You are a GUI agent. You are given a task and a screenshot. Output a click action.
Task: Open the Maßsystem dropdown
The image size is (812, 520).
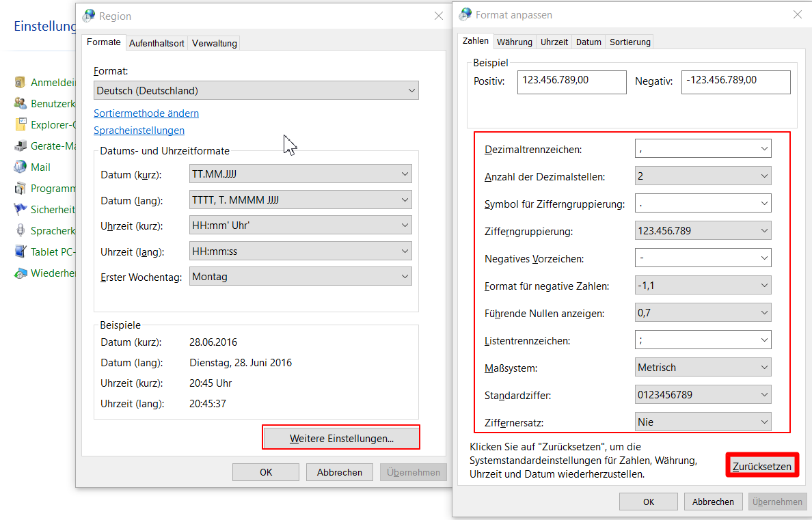click(703, 367)
